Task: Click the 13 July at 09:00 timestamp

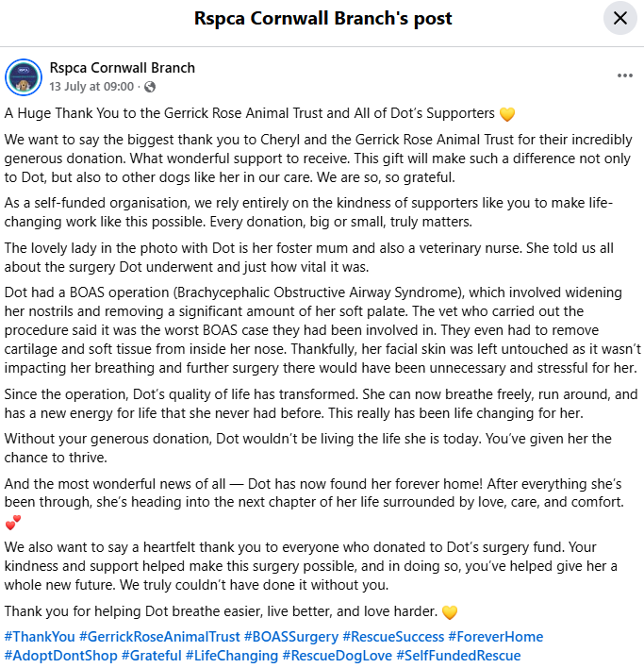Action: pos(91,87)
